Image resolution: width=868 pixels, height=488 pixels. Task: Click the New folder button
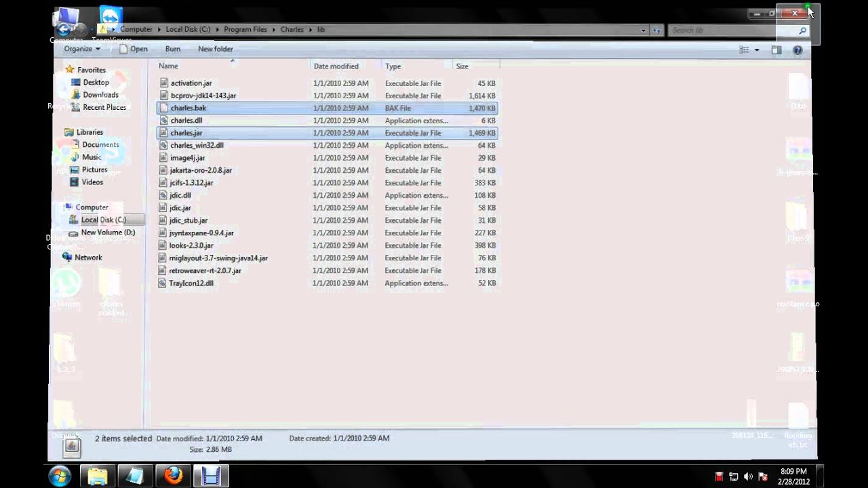tap(216, 49)
